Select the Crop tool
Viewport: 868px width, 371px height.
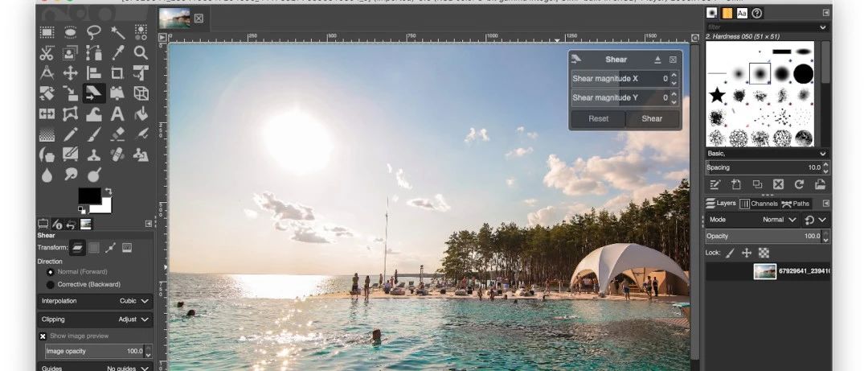click(x=117, y=73)
